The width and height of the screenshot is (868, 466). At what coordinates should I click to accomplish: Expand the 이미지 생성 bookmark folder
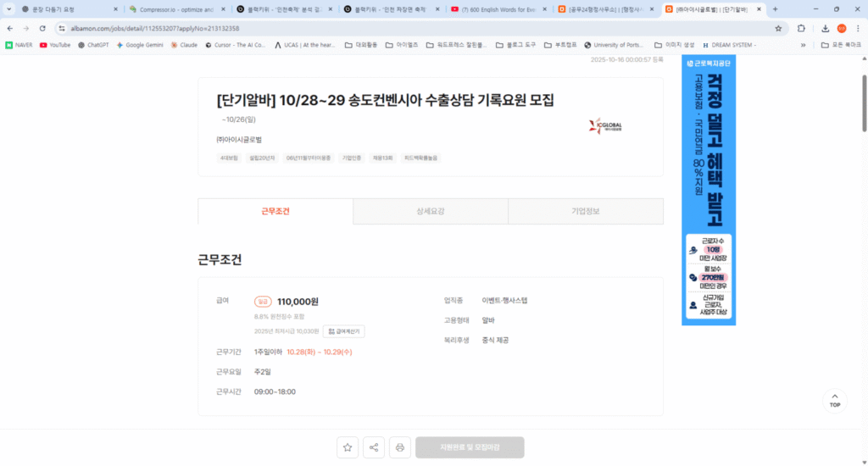point(674,45)
